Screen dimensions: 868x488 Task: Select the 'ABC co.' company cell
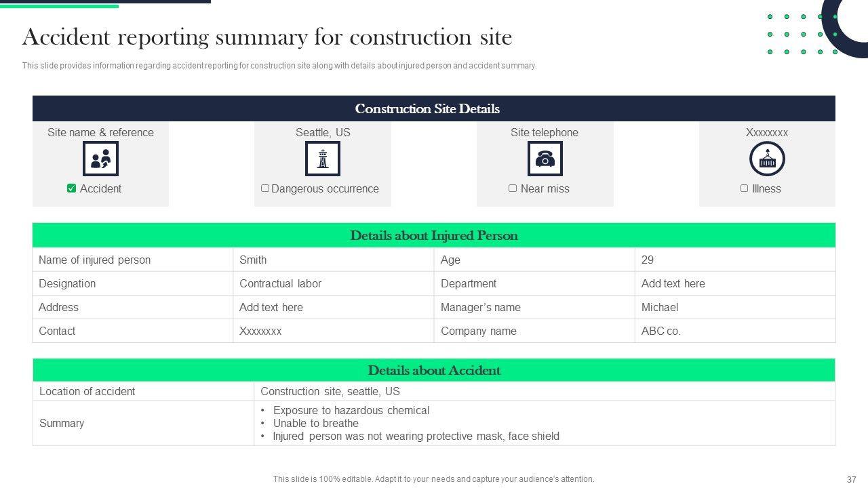point(735,331)
